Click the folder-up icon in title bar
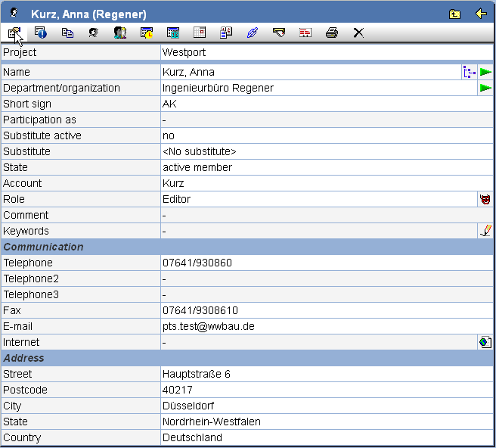496x448 pixels. [454, 14]
